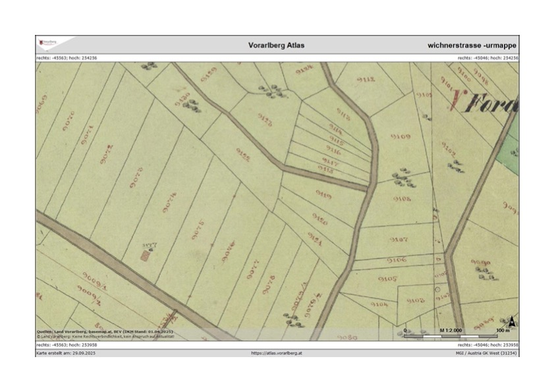Click the building symbol on parcel 9077
554x392 pixels.
tap(145, 254)
